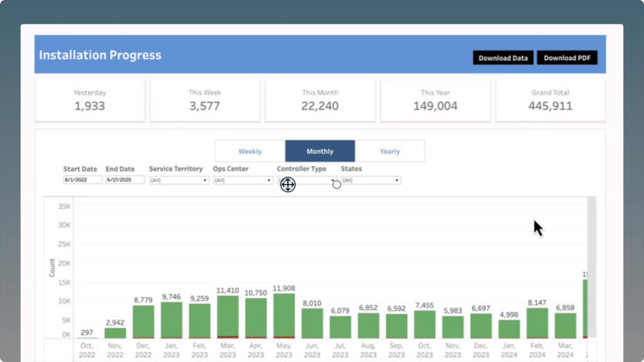
Task: Click the Feb 2024 bar labeled 8,147
Action: [537, 323]
